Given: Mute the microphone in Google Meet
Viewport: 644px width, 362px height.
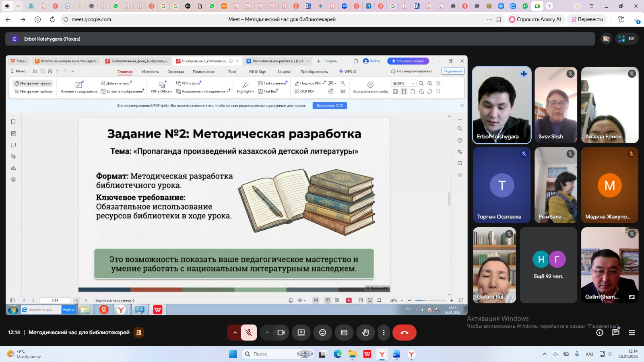Looking at the screenshot, I should 248,333.
